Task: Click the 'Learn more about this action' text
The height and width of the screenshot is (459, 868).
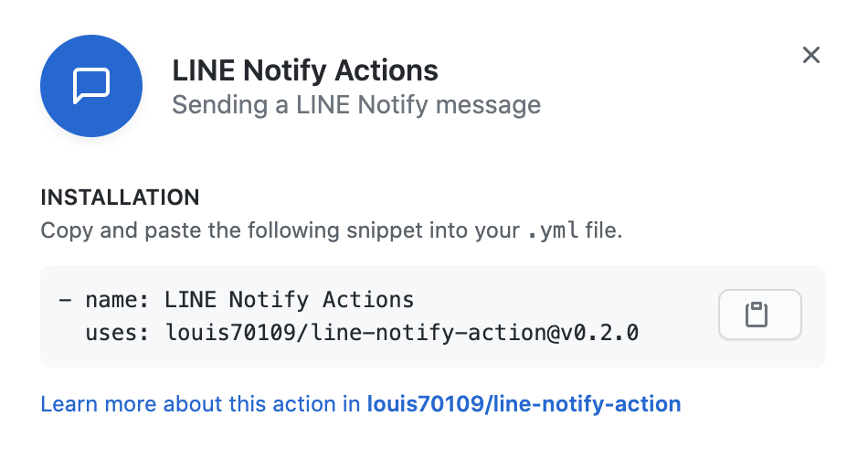Action: [201, 403]
